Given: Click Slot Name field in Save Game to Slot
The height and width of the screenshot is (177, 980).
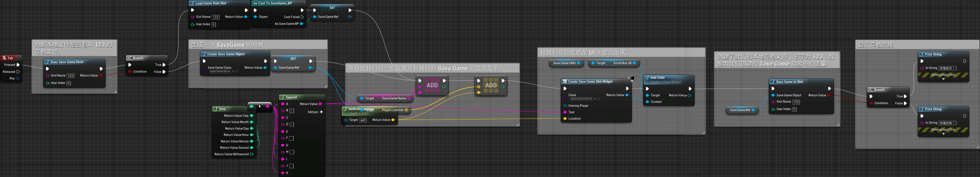Looking at the screenshot, I should click(x=796, y=102).
